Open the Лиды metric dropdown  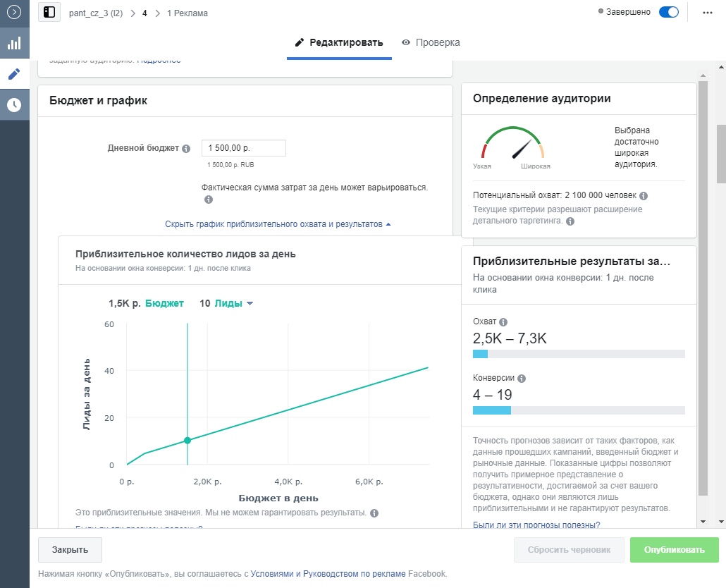tap(233, 303)
